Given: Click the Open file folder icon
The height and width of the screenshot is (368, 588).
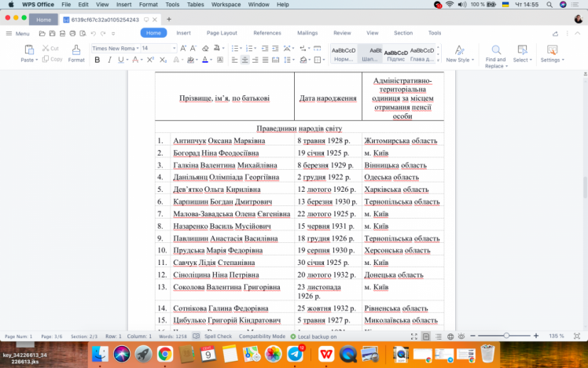Looking at the screenshot, I should (42, 33).
